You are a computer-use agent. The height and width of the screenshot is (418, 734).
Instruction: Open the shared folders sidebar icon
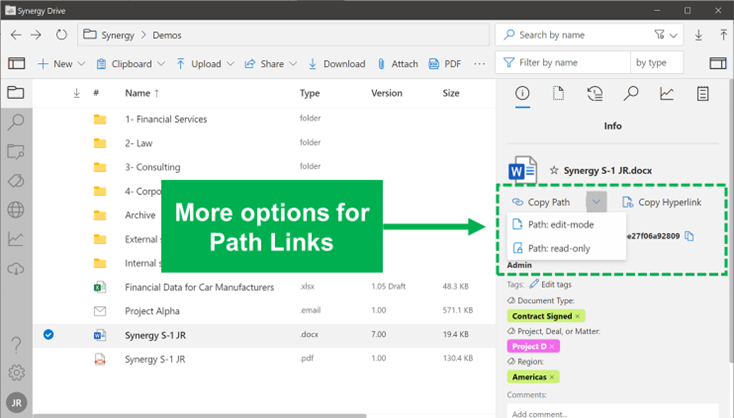click(x=16, y=152)
